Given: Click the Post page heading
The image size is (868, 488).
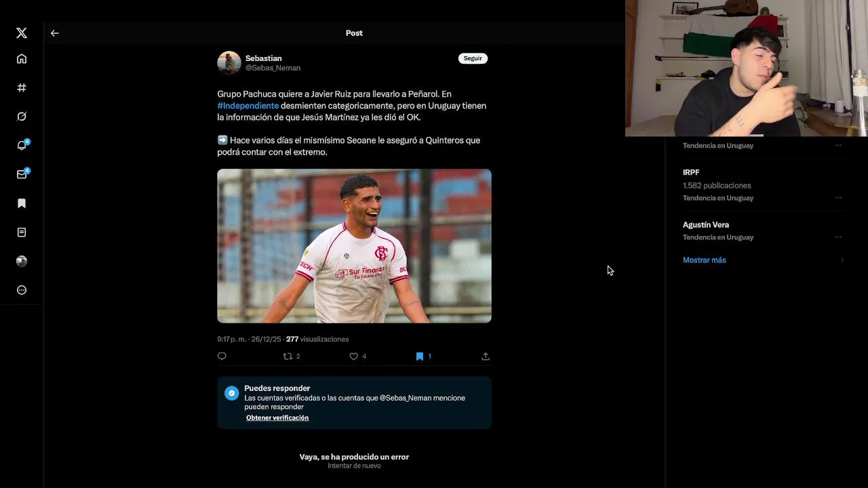Looking at the screenshot, I should point(354,33).
